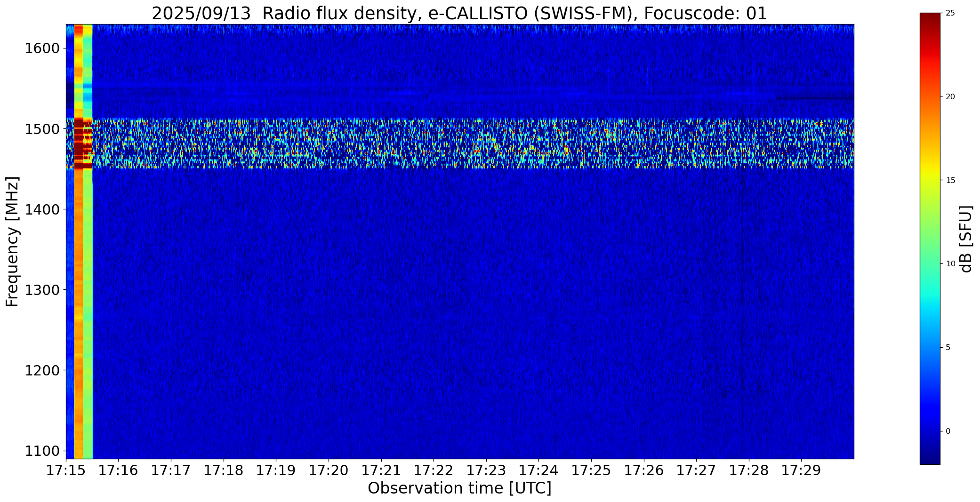Image resolution: width=980 pixels, height=502 pixels.
Task: Click the y-axis label "Frequency [MHz]"
Action: [12, 241]
